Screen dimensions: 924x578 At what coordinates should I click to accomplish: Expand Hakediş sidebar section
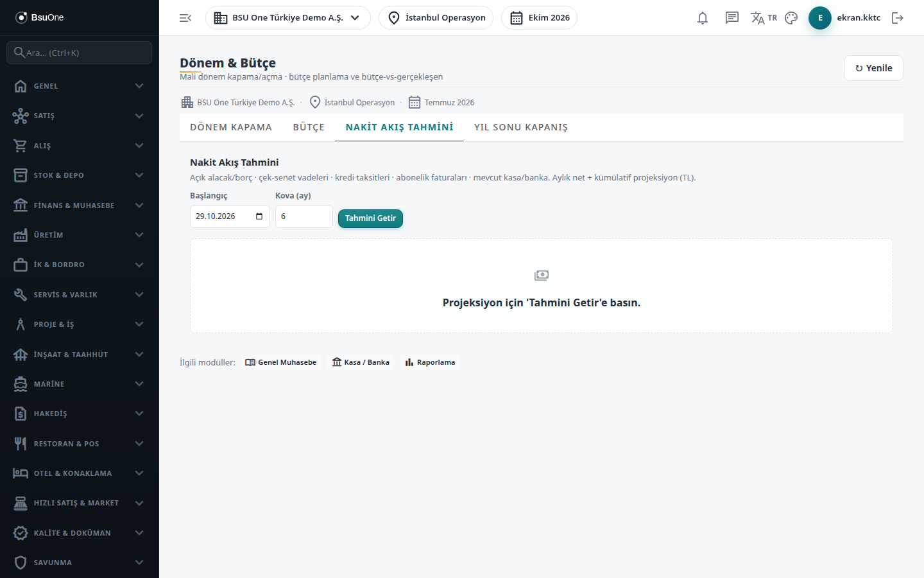pos(80,414)
